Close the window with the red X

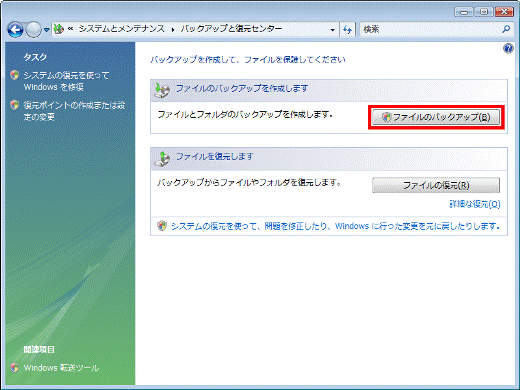(x=504, y=12)
